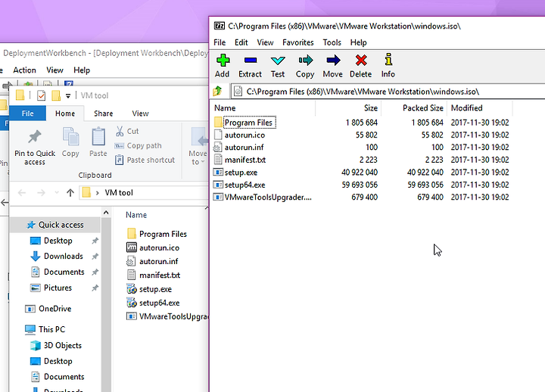Click the Paste button in Explorer ribbon
545x392 pixels.
pos(98,142)
